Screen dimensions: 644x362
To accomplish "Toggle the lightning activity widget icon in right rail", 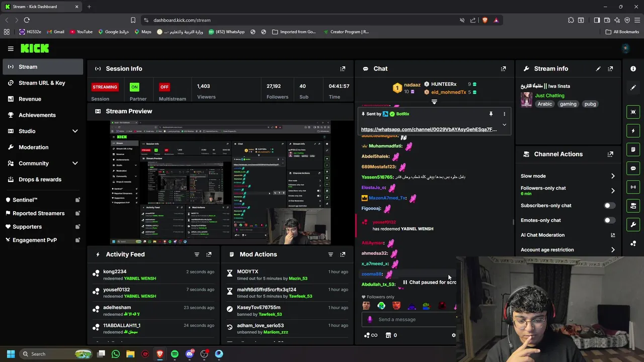I will point(633,131).
